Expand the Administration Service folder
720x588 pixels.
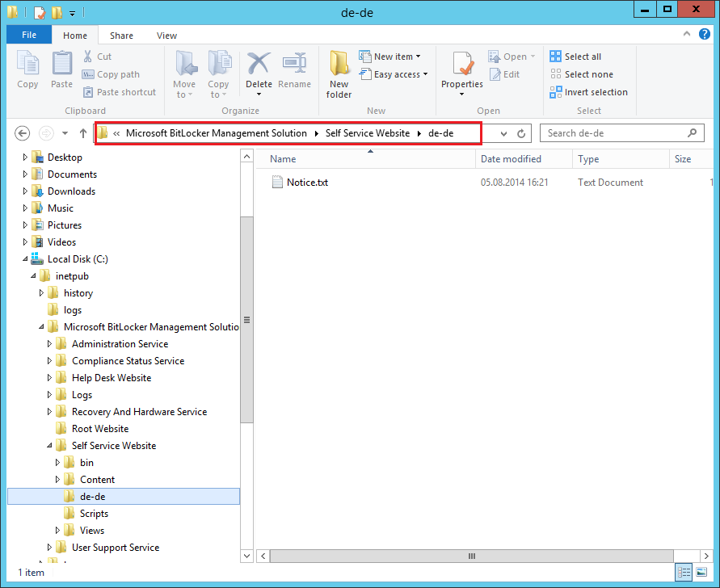49,344
